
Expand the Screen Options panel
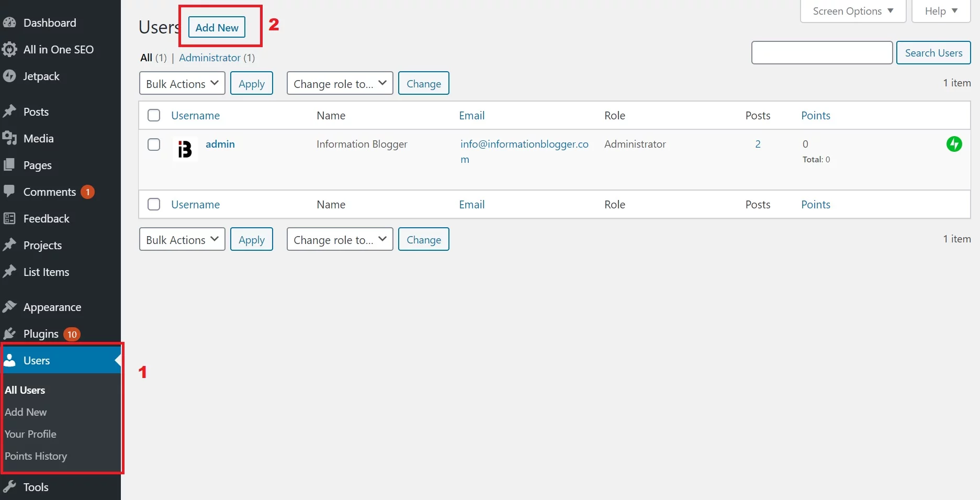click(x=853, y=11)
